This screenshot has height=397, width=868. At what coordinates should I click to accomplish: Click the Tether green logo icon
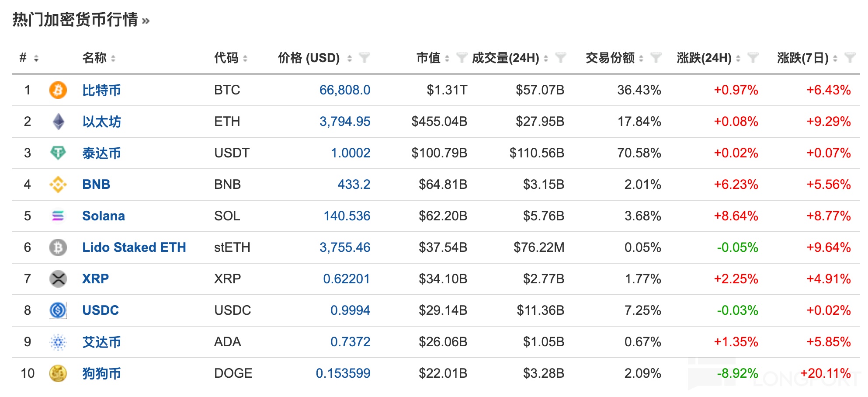(58, 153)
